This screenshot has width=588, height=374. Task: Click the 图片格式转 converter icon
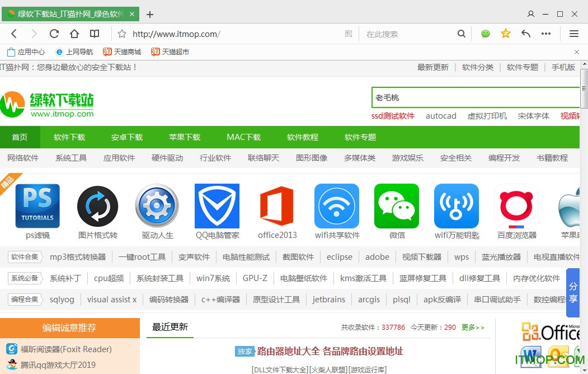pos(97,205)
